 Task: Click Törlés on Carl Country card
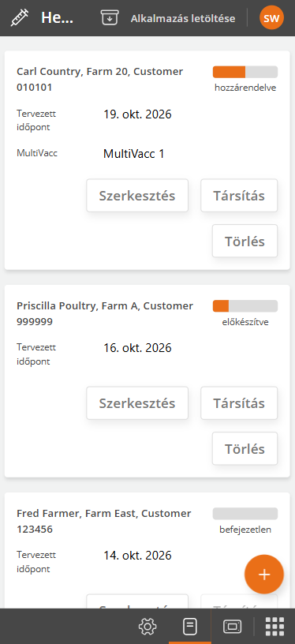245,241
